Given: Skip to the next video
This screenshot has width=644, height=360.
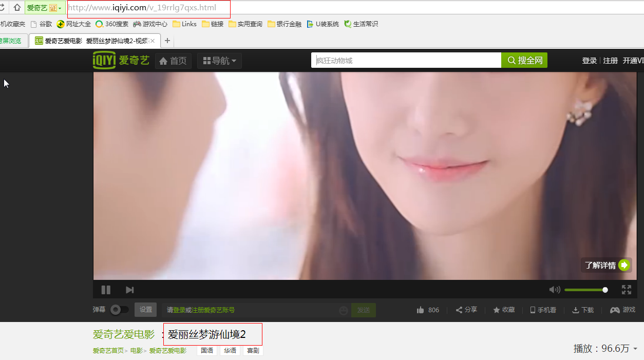Looking at the screenshot, I should pos(130,290).
